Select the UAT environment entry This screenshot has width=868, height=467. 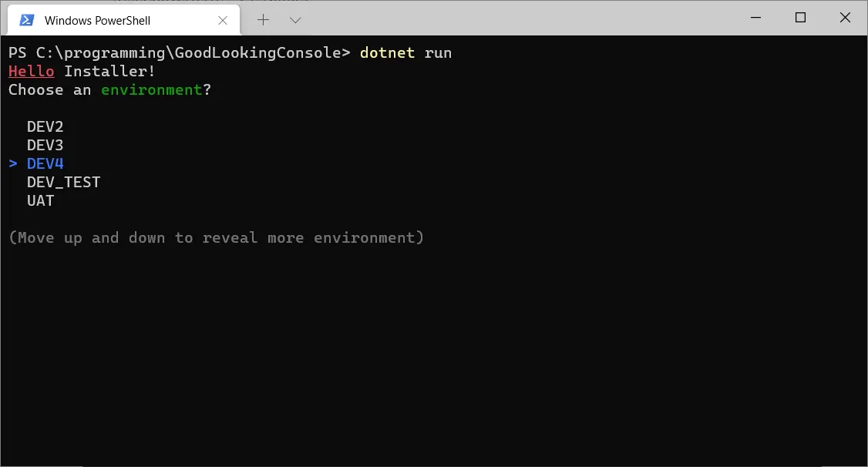[40, 200]
